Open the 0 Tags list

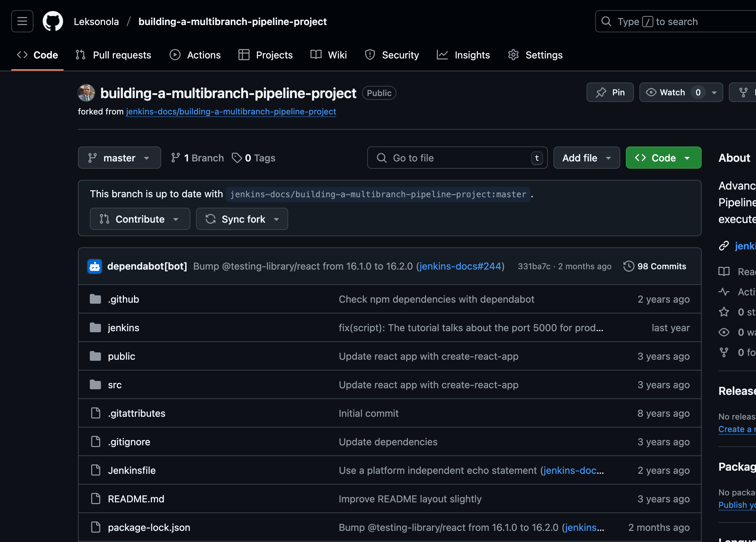(253, 158)
